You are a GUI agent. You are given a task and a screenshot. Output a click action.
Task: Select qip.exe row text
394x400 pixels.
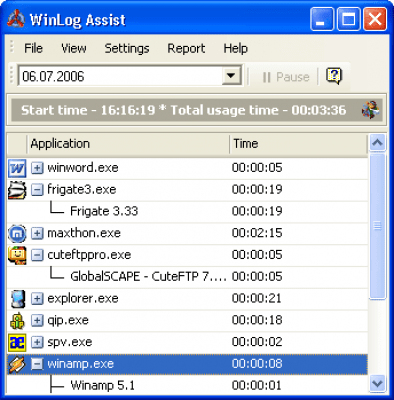click(x=68, y=320)
